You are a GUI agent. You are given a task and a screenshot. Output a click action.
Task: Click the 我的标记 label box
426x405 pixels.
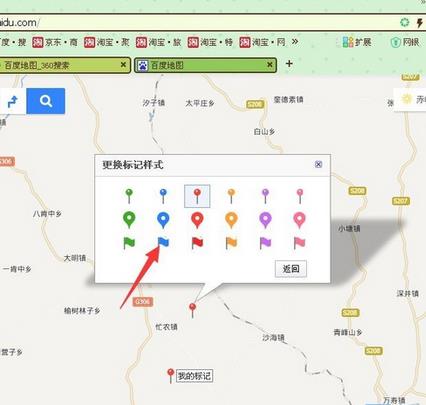pos(194,376)
